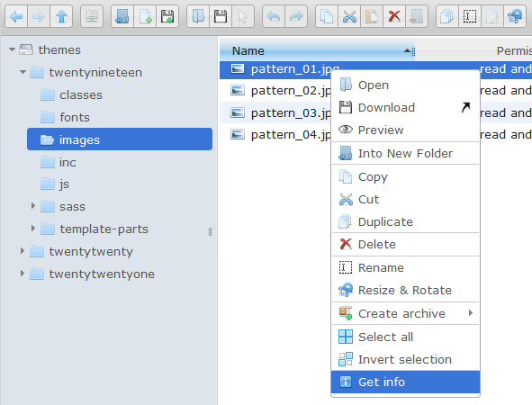This screenshot has height=405, width=532.
Task: Click the resize and rotate toolbar icon
Action: point(515,16)
